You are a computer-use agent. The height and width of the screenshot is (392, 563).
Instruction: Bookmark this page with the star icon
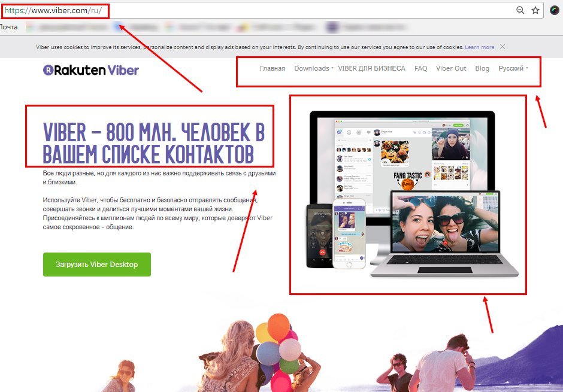click(535, 10)
